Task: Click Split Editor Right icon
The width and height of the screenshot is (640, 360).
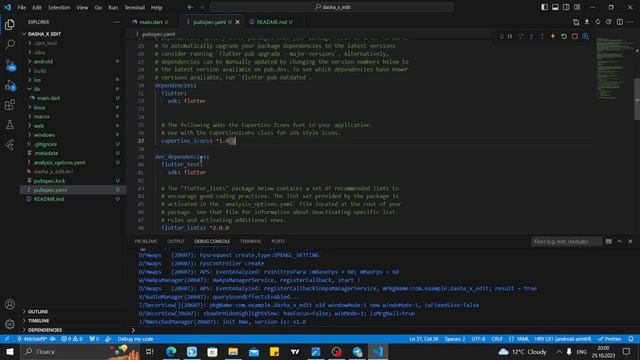Action: click(x=620, y=22)
